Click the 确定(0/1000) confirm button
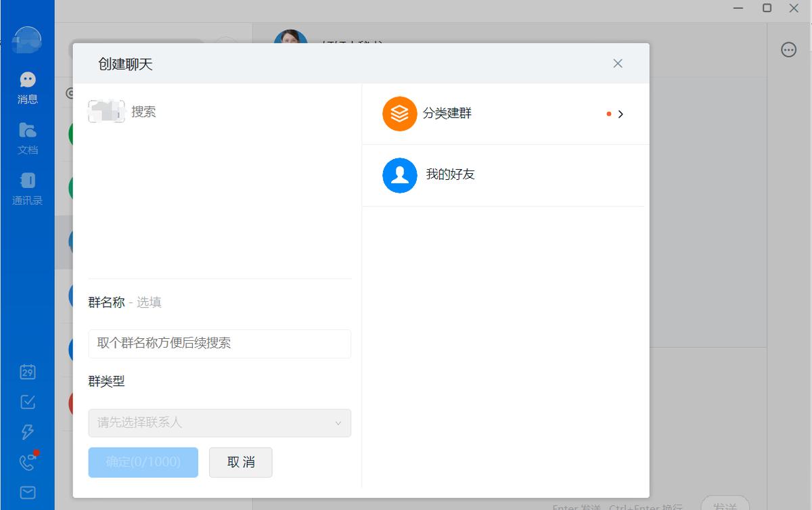Image resolution: width=812 pixels, height=510 pixels. pos(143,462)
